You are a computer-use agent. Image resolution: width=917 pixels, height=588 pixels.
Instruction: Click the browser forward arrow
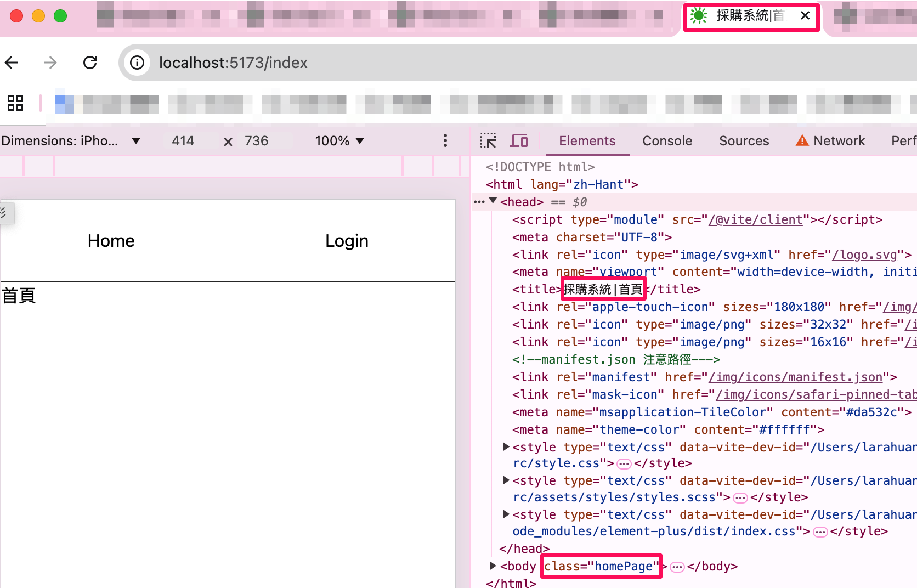[50, 63]
